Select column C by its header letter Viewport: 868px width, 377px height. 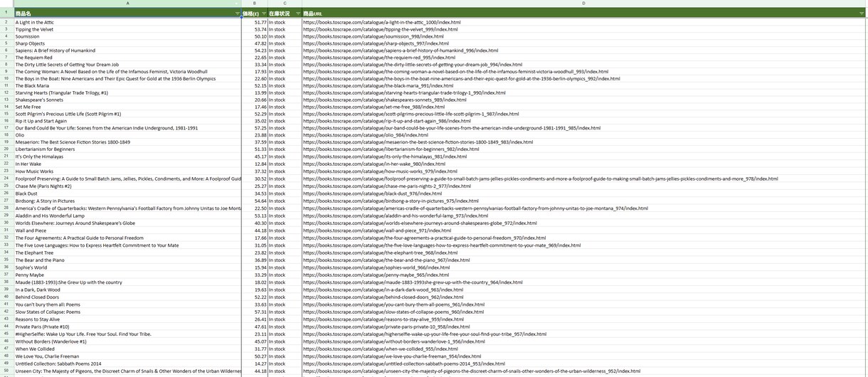point(285,4)
